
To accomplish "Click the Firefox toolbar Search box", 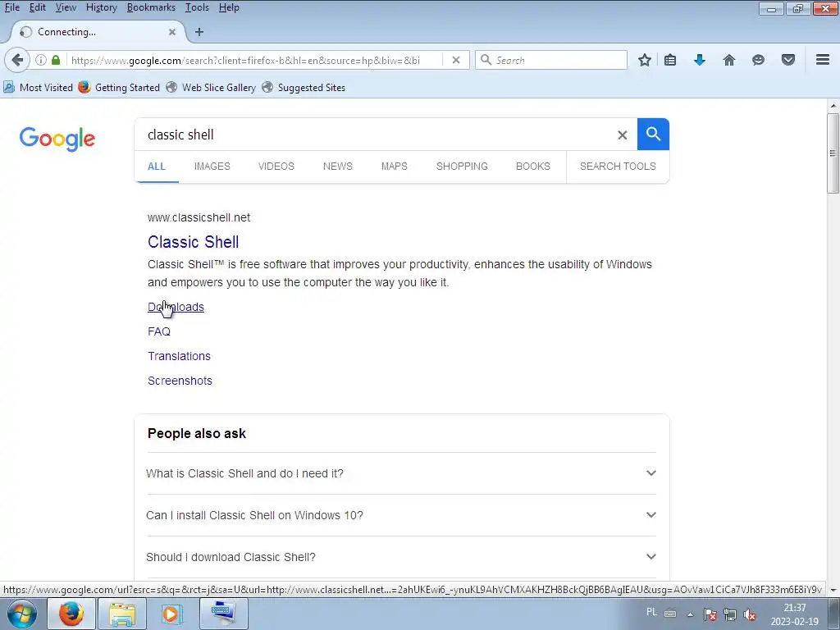I will tap(551, 60).
